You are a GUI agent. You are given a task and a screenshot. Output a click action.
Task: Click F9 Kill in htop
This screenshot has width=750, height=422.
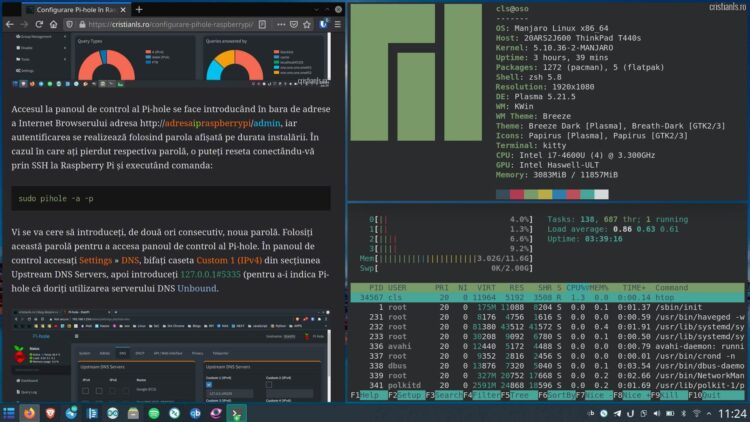point(669,395)
